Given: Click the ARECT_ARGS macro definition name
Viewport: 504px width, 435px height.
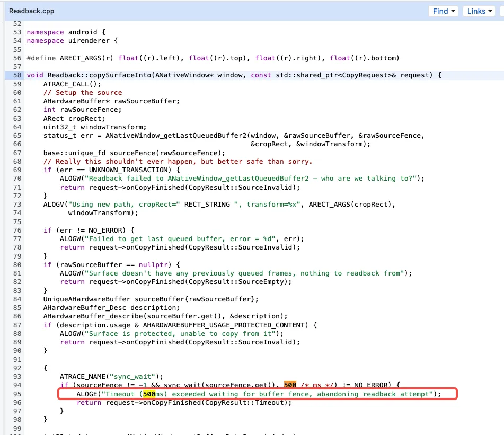Looking at the screenshot, I should 81,58.
